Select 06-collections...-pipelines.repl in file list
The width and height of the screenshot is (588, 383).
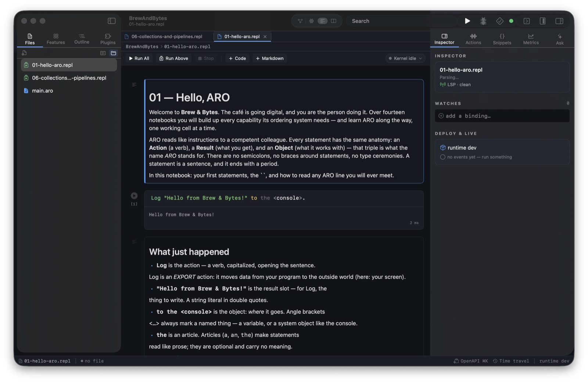pos(69,78)
